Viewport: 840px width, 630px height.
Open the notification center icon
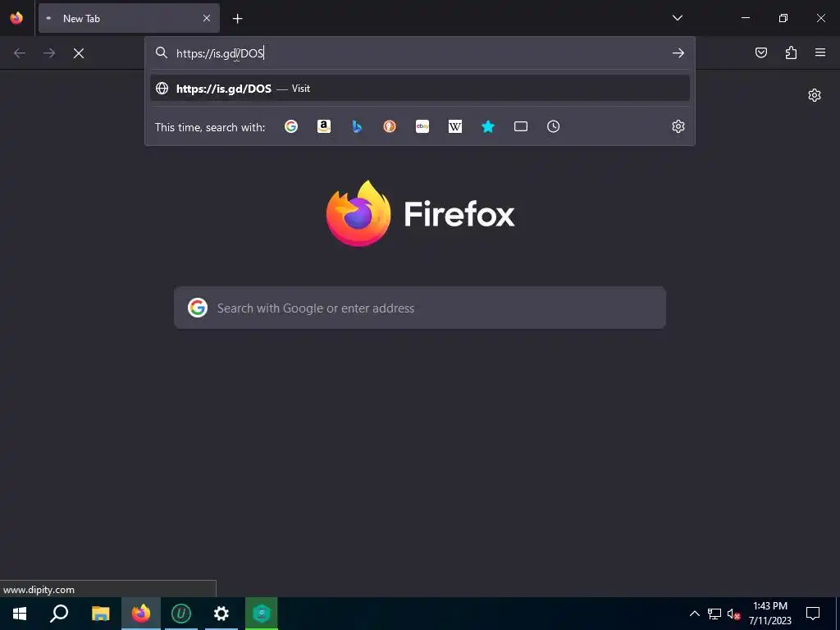pos(813,614)
